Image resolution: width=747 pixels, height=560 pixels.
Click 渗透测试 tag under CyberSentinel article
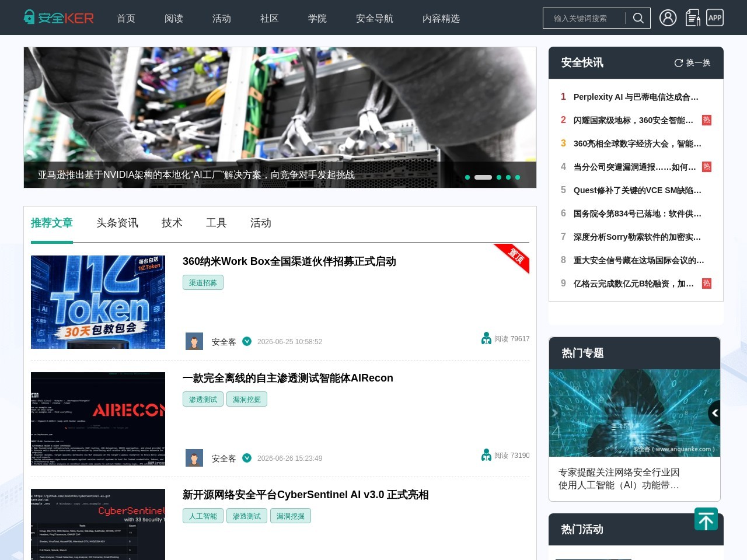(247, 516)
